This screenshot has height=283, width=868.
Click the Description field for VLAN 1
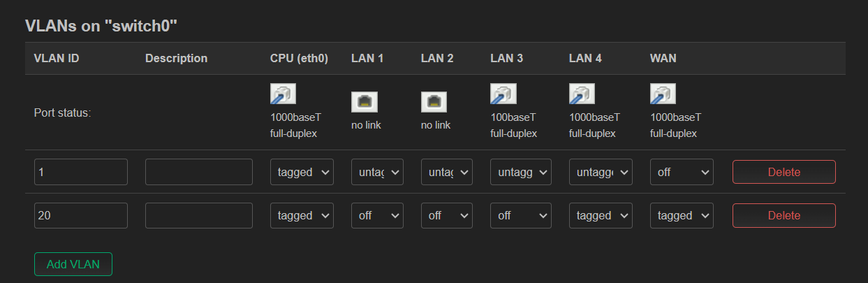(199, 172)
